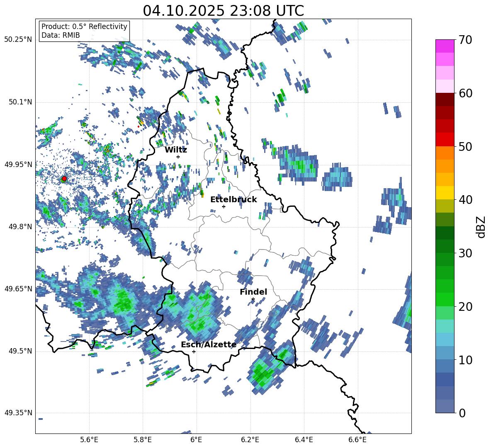
Task: Click the colorbar value 10
Action: (x=465, y=360)
